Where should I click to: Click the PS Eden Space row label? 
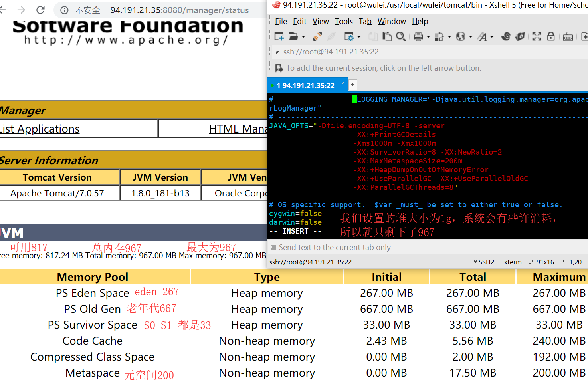point(93,293)
